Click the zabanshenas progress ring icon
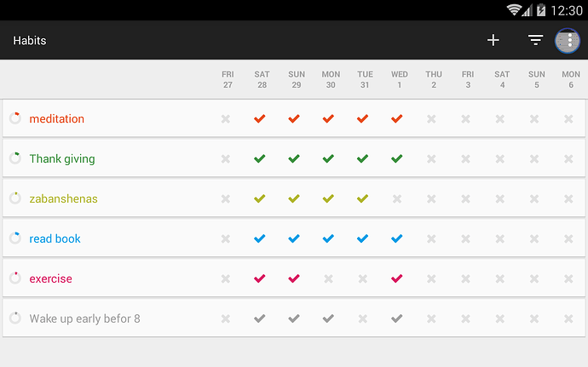588x367 pixels. pos(15,198)
